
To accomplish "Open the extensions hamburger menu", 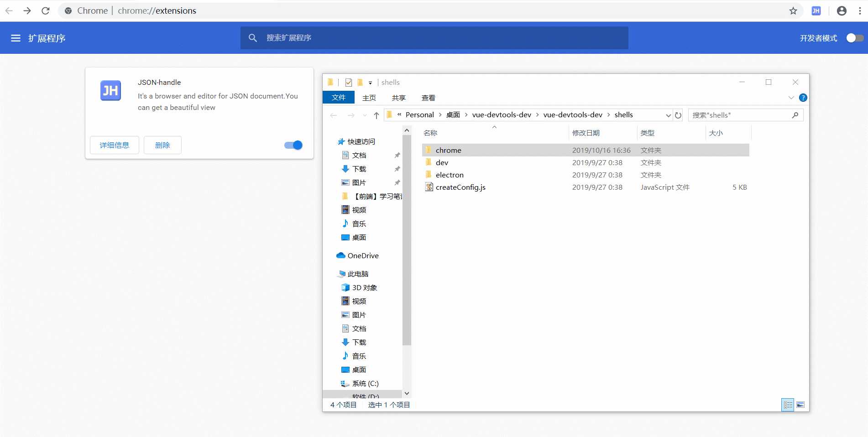I will click(16, 38).
